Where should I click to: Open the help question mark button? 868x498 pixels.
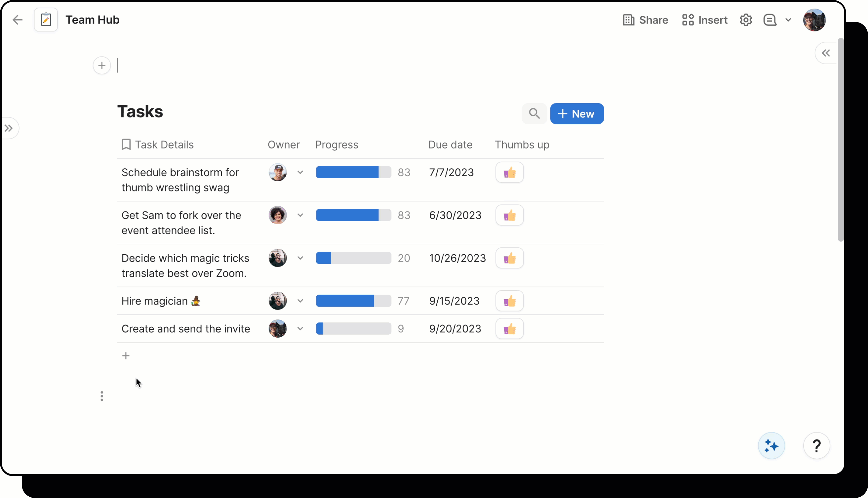pos(816,446)
